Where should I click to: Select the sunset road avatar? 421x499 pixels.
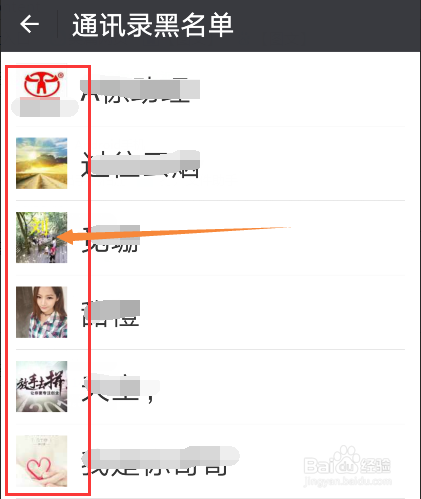tap(42, 163)
